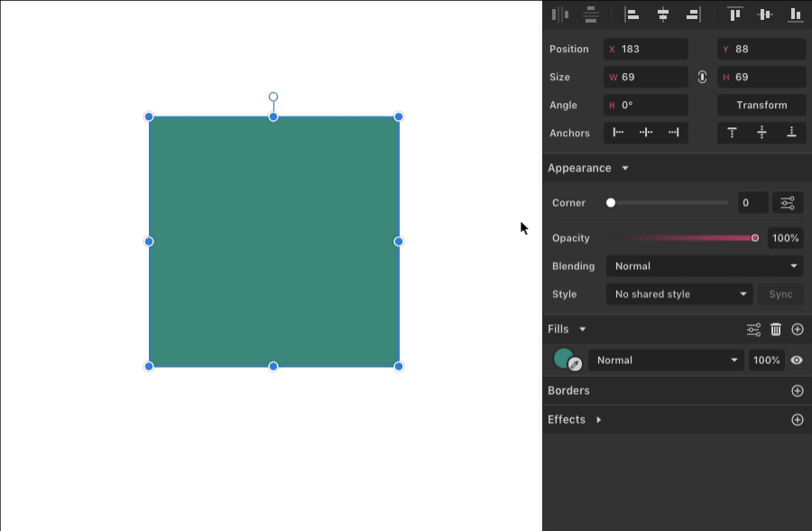Delete the fill using trash icon
Screen dimensions: 812x531
click(776, 330)
